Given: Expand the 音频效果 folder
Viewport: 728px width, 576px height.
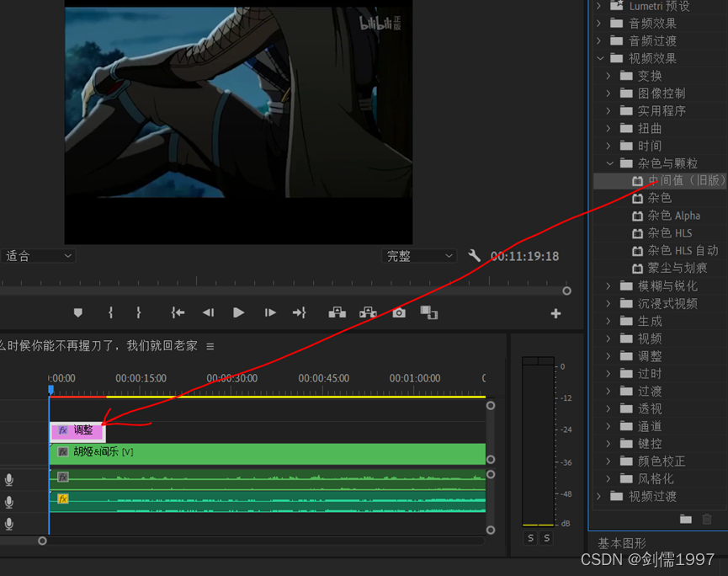Looking at the screenshot, I should (x=599, y=24).
